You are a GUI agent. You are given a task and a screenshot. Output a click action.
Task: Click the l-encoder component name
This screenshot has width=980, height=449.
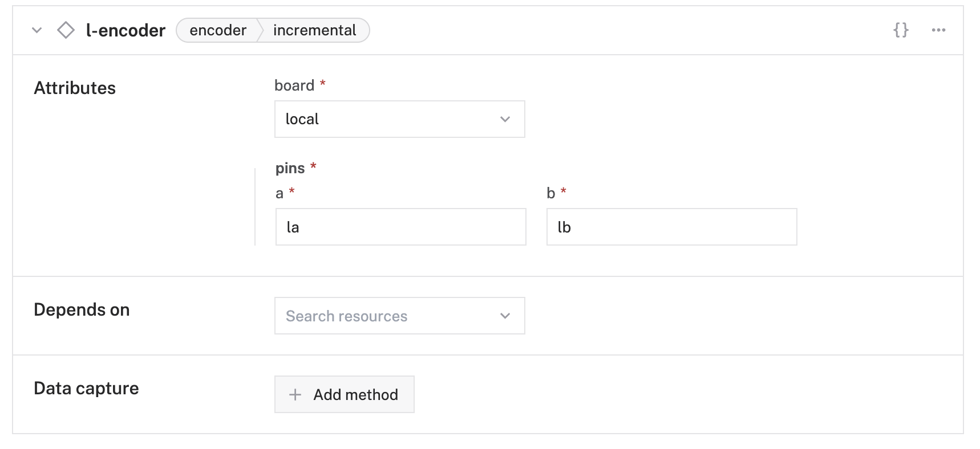(125, 30)
